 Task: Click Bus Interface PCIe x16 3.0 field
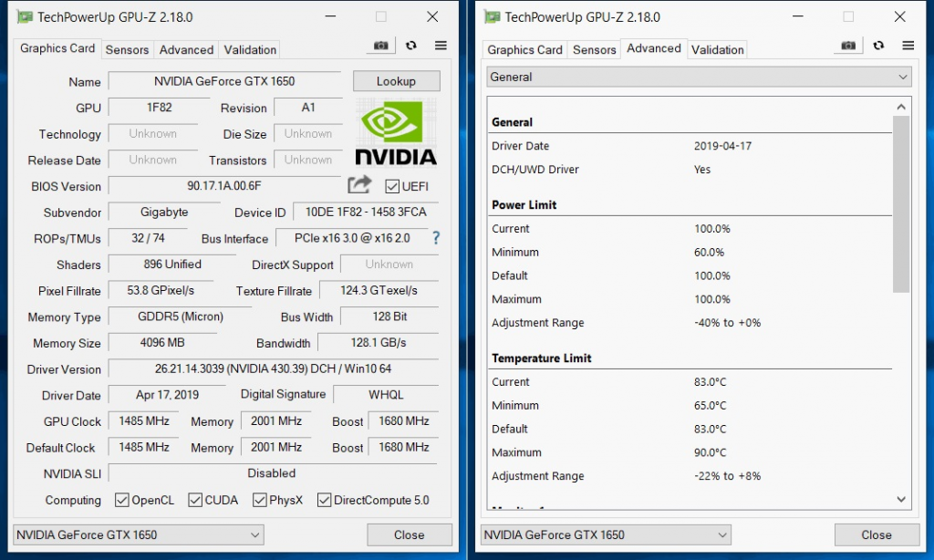pos(352,238)
